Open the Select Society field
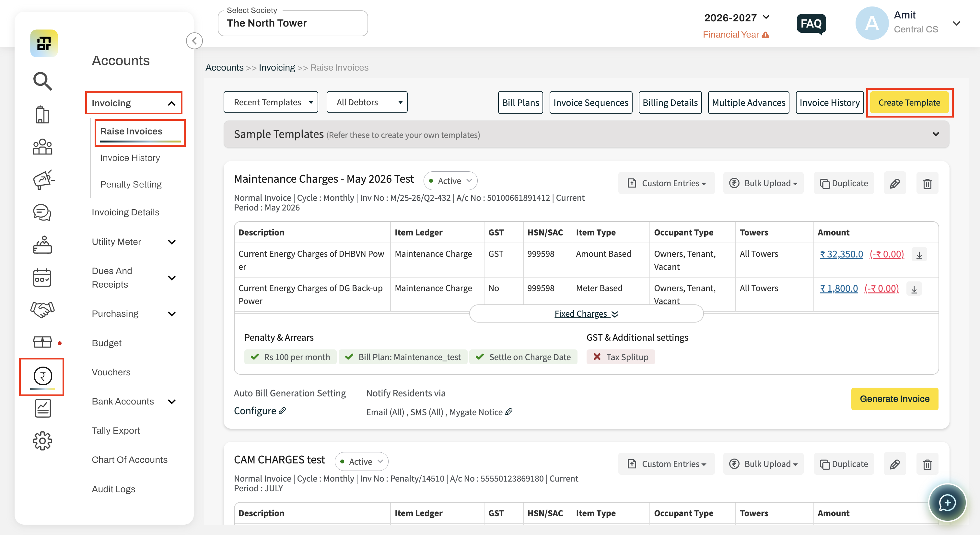Screen dimensions: 980x535 pyautogui.click(x=293, y=23)
